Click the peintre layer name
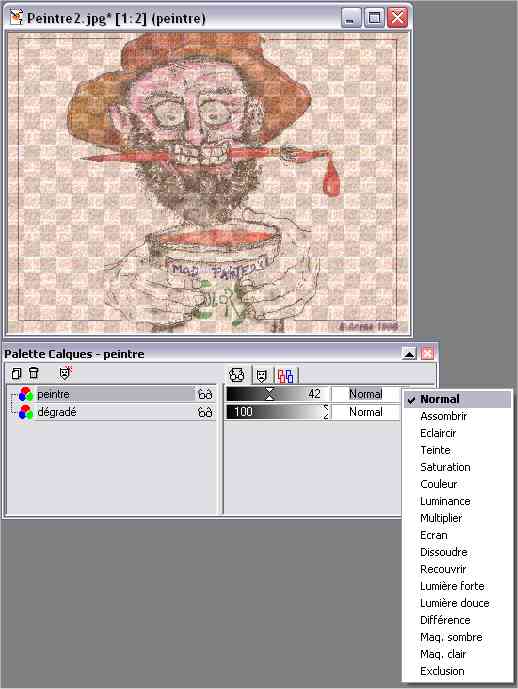 point(53,394)
